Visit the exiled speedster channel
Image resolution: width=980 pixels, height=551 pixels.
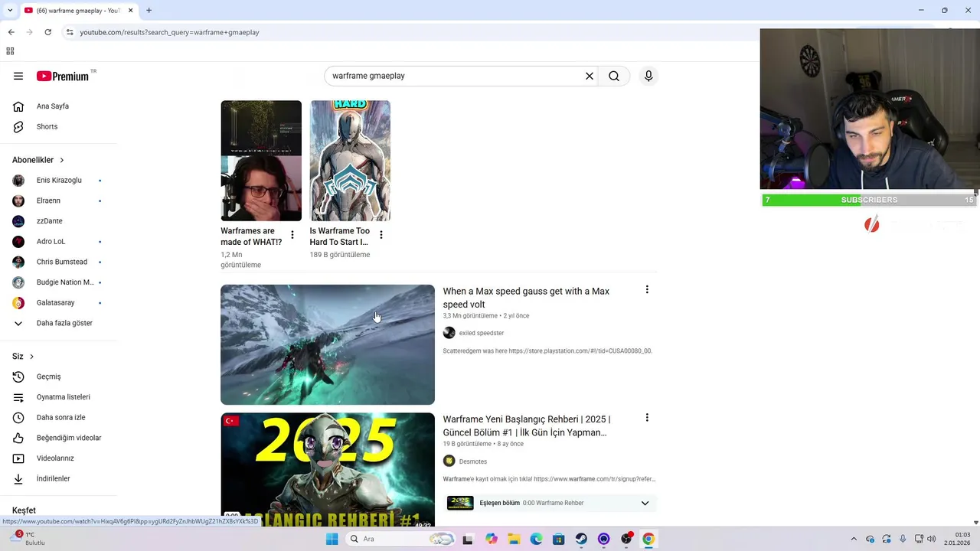tap(482, 333)
